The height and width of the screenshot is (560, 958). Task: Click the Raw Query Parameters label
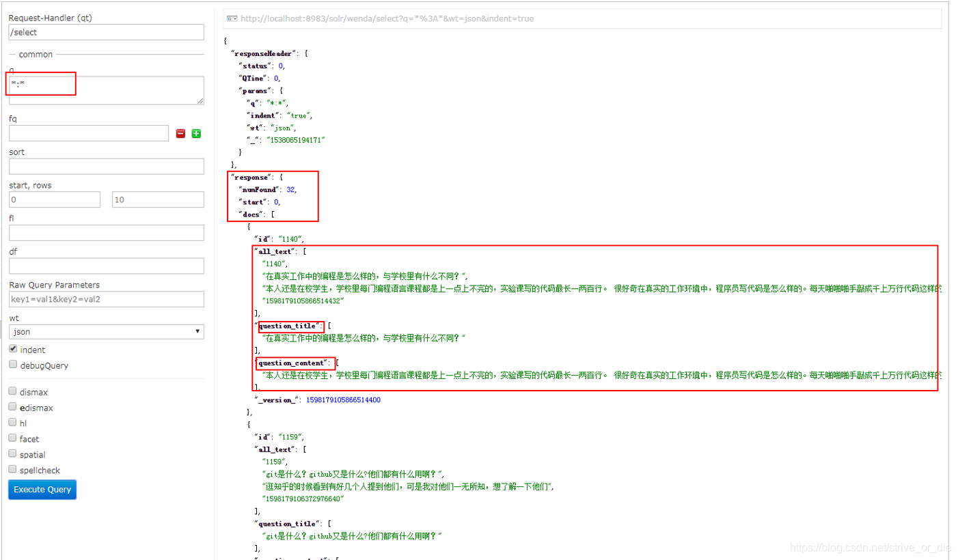(x=55, y=285)
